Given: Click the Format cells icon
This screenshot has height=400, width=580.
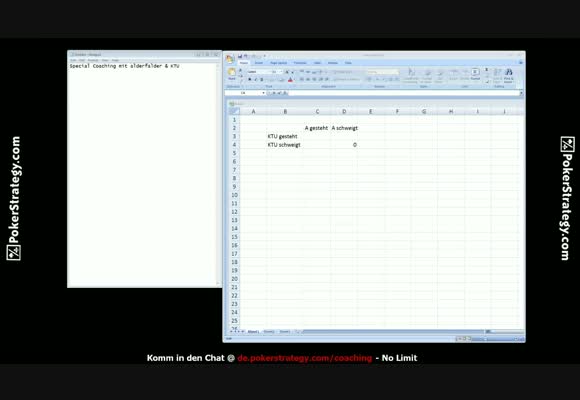Looking at the screenshot, I should pos(475,74).
